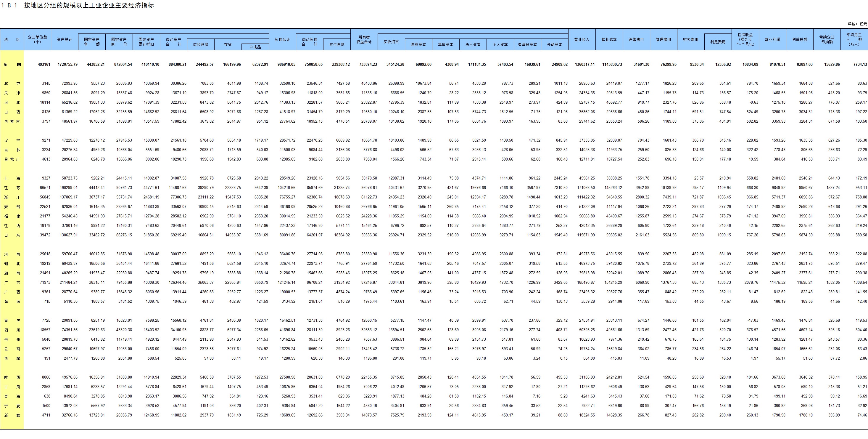Screen dimensions: 868x439
Task: Select the 利息费用 sub-header cell
Action: 718,42
